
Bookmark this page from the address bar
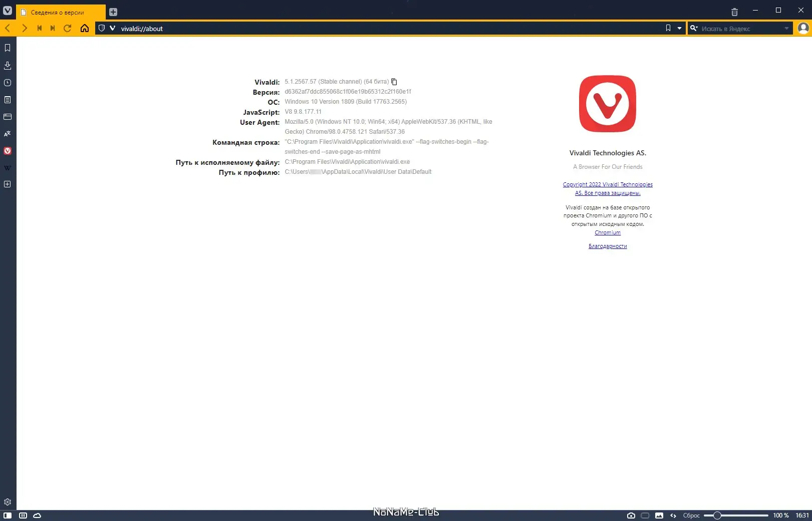[x=668, y=28]
